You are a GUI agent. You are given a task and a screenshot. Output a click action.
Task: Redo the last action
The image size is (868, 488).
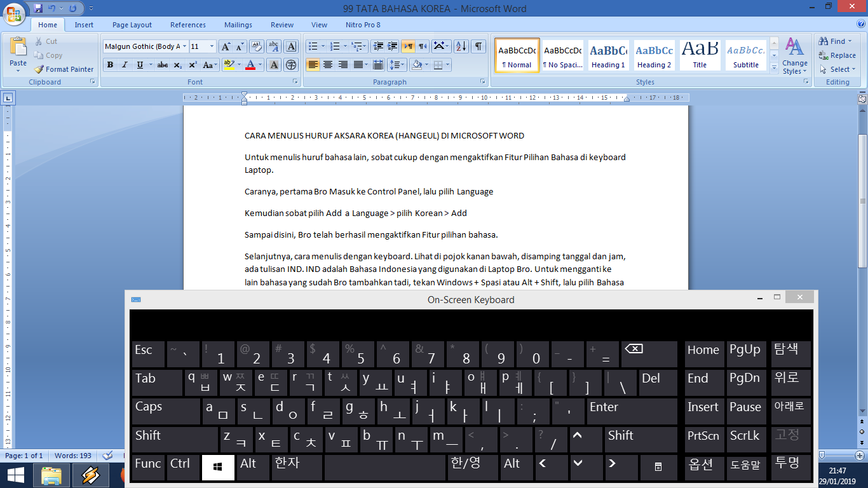click(x=72, y=8)
